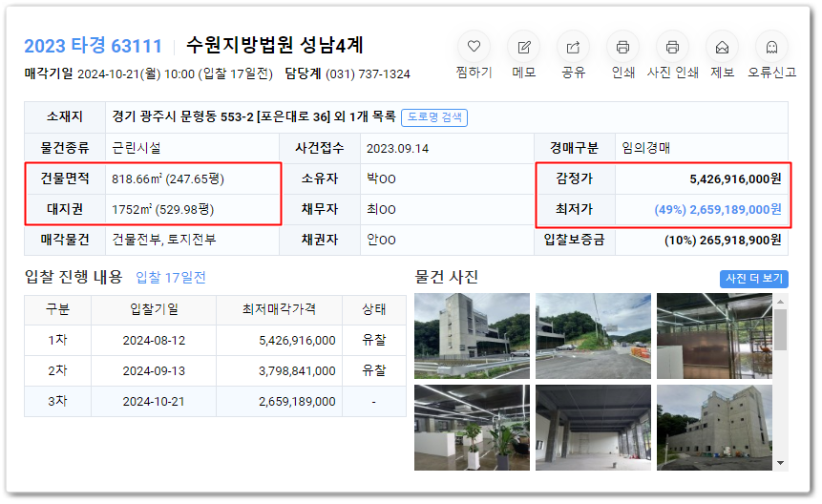Click 입찰보증금 (10%) 265,918,900원 value

pos(723,240)
